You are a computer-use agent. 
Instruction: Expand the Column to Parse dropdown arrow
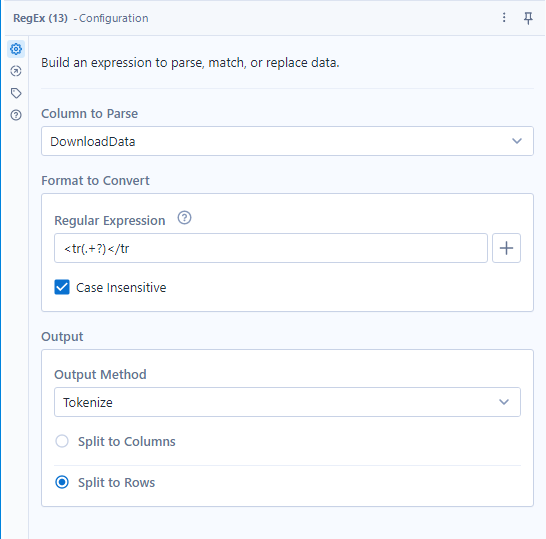coord(517,141)
